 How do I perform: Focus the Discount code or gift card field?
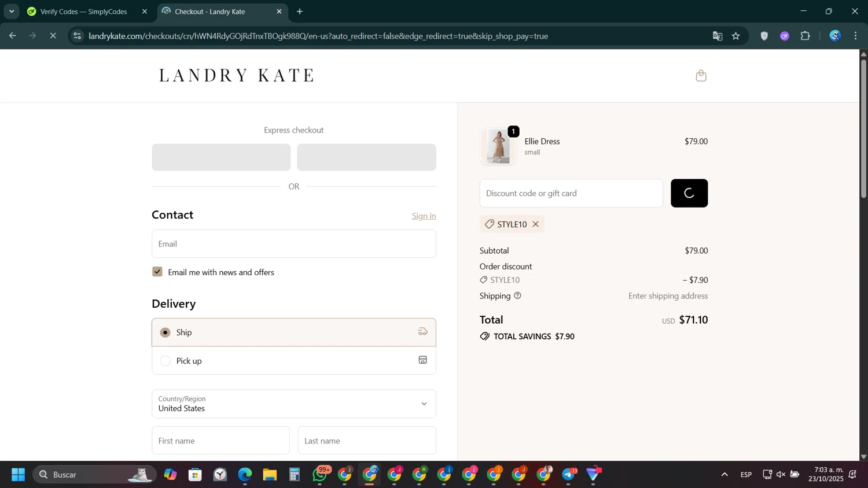(571, 193)
